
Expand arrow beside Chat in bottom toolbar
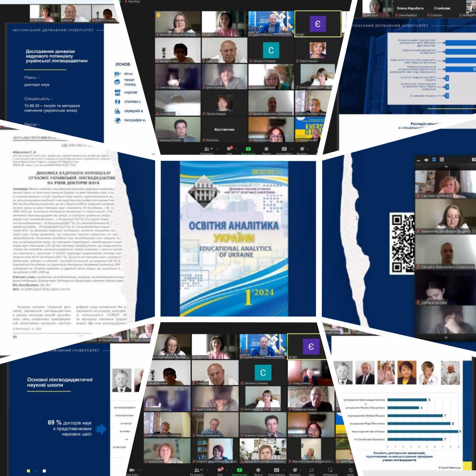227,470
